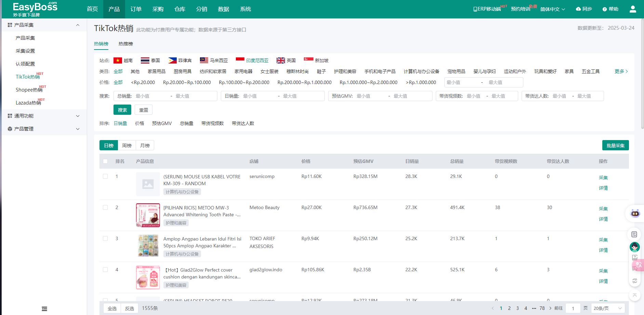Image resolution: width=644 pixels, height=315 pixels.
Task: Click the Amplop Angpao product thumbnail
Action: 148,246
